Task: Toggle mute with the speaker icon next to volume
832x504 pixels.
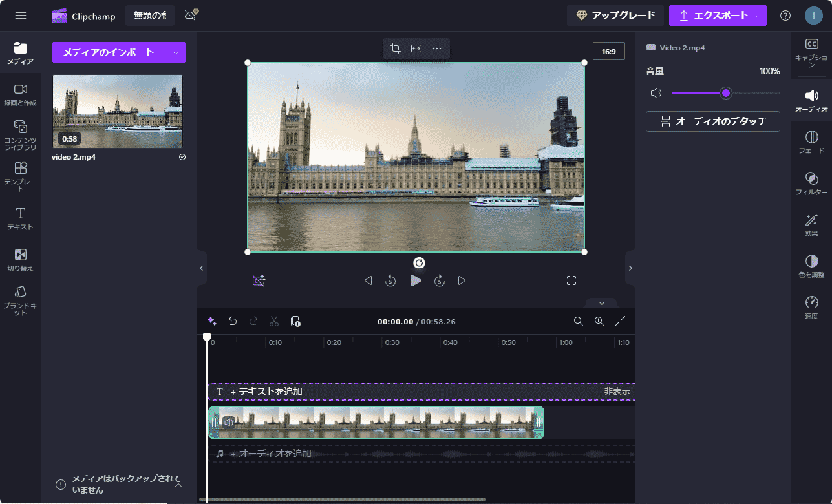Action: 656,92
